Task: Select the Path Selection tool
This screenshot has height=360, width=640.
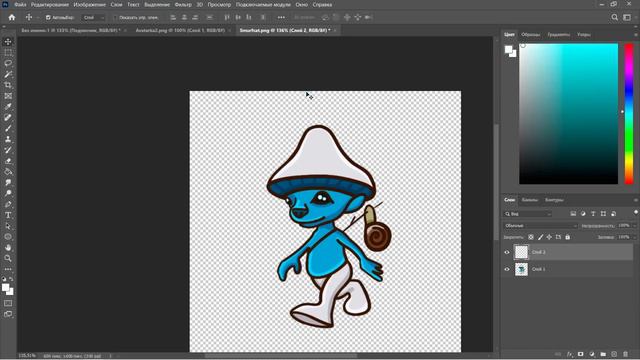Action: [8, 226]
